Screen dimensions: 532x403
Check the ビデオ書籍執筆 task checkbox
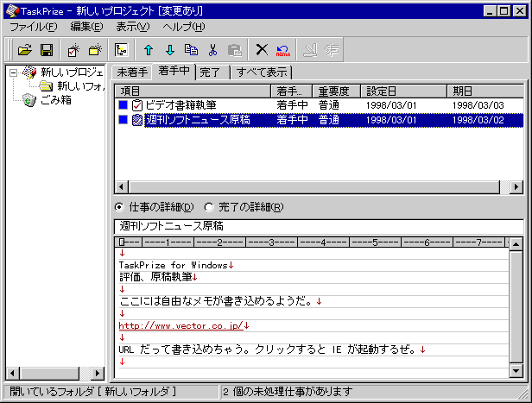(x=136, y=105)
